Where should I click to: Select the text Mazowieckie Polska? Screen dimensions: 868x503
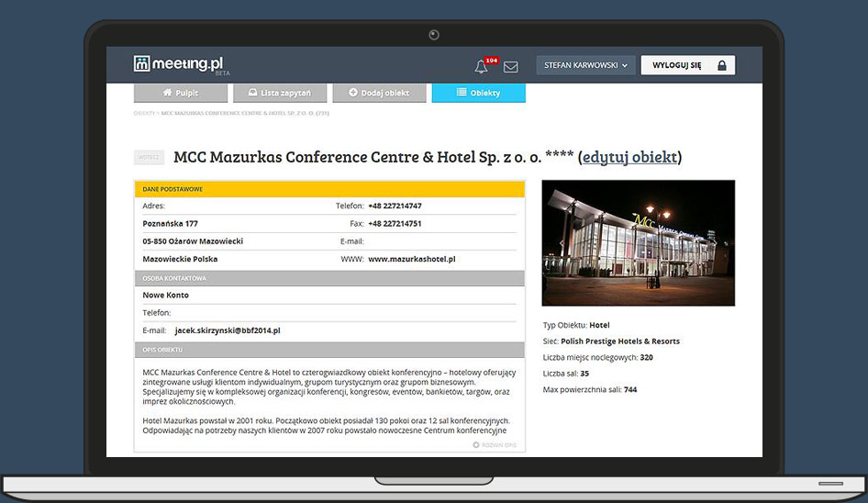(180, 259)
